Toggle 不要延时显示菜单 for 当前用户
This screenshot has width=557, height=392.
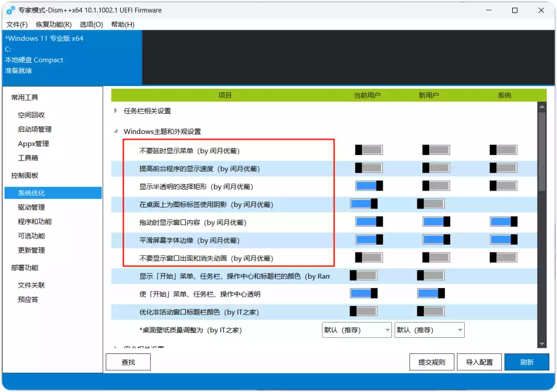coord(369,150)
